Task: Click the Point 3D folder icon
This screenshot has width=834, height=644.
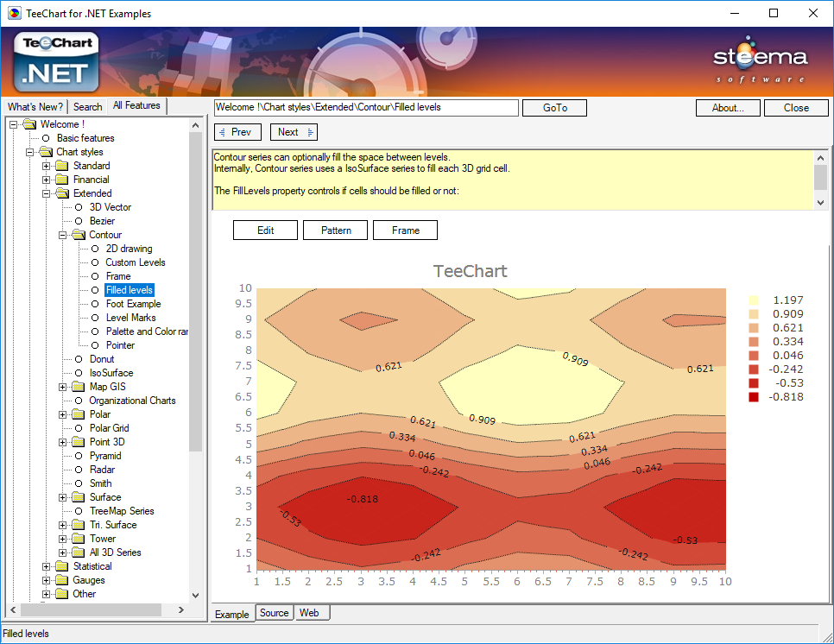Action: 79,442
